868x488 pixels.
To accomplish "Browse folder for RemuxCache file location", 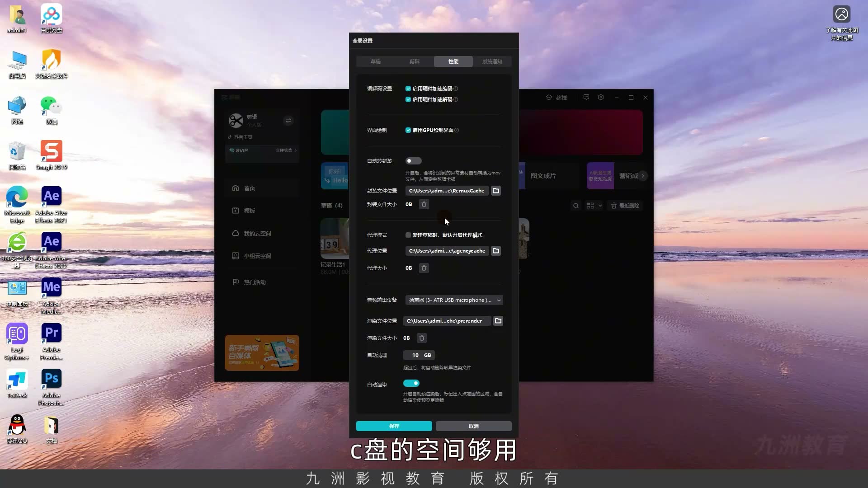I will pyautogui.click(x=496, y=191).
